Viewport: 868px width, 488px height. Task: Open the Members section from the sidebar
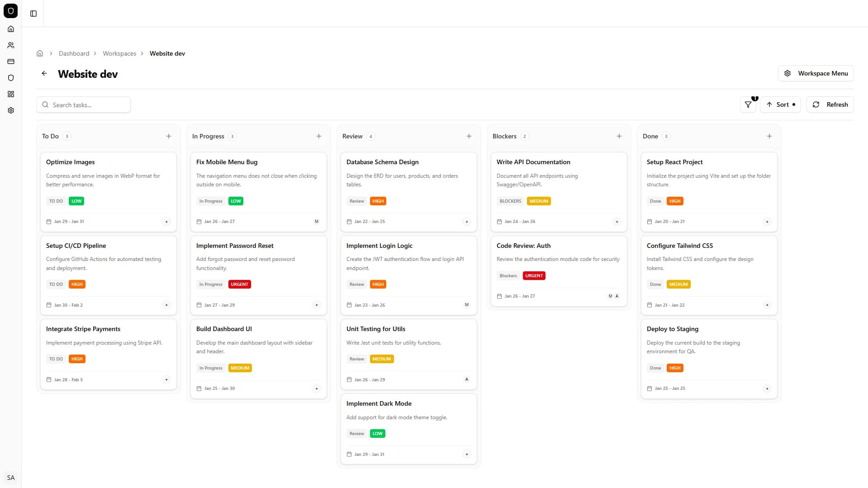click(x=11, y=45)
